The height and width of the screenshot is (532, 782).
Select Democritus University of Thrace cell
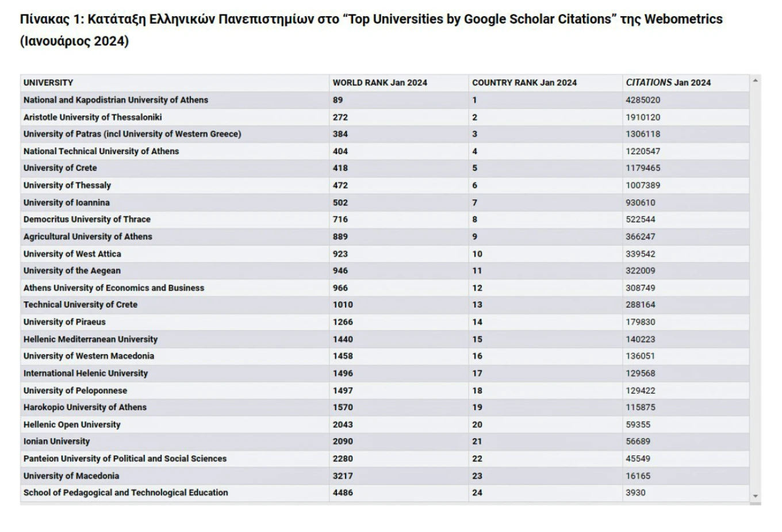point(87,219)
